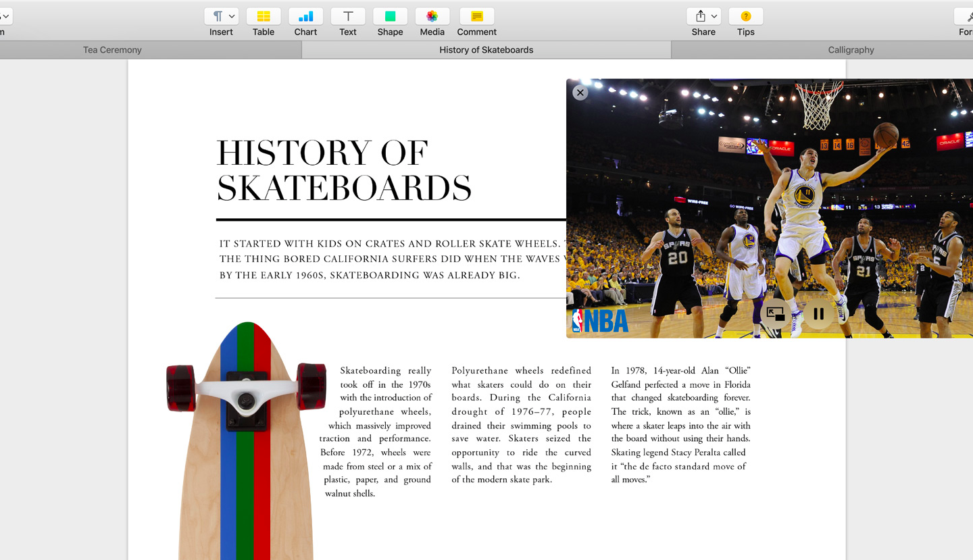
Task: Close the picture-in-picture video
Action: (580, 93)
